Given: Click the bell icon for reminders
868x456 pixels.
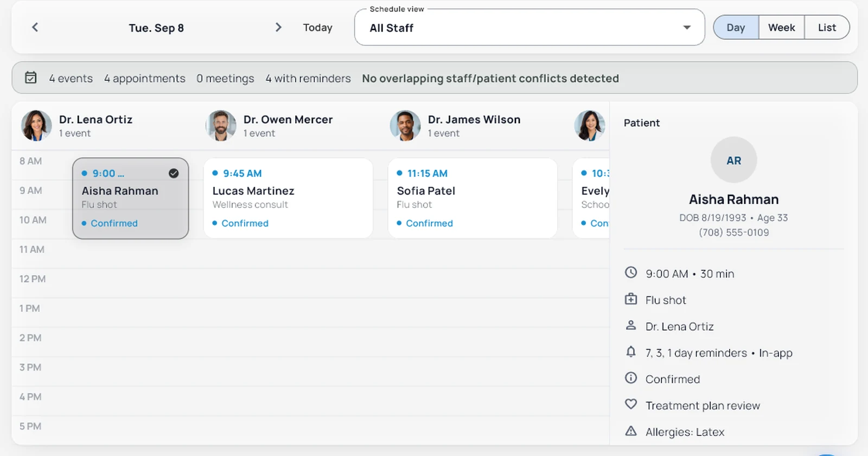Looking at the screenshot, I should tap(630, 352).
